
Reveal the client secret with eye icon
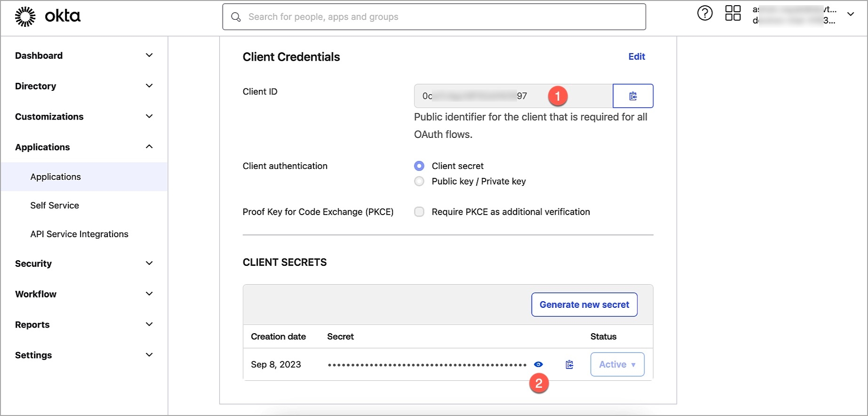click(x=538, y=364)
